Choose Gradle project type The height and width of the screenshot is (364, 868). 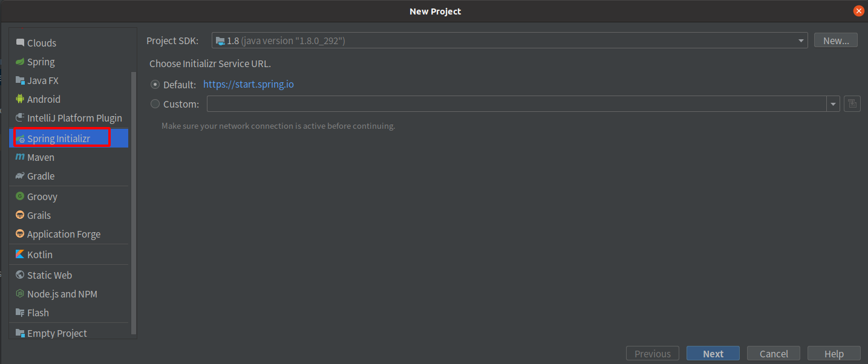coord(70,176)
